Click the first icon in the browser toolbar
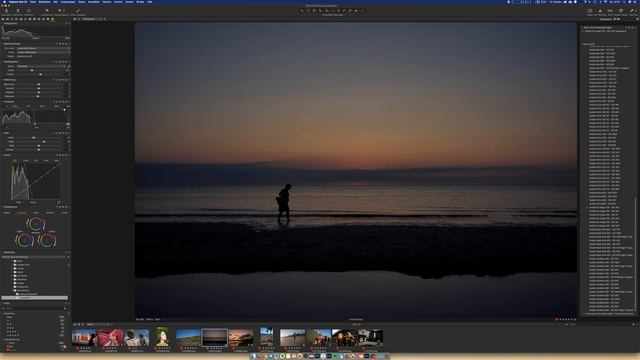The height and width of the screenshot is (360, 640). tap(75, 324)
